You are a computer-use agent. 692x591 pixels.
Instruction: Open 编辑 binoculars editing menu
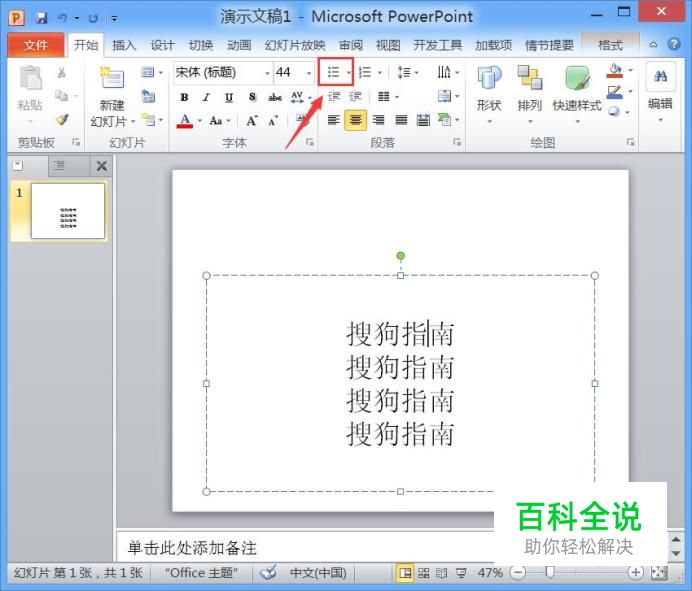pos(660,77)
